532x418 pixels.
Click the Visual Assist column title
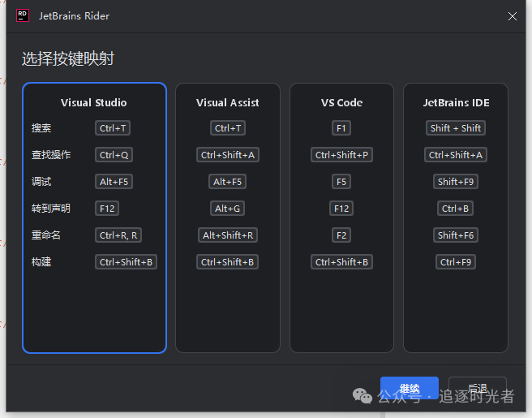coord(228,102)
